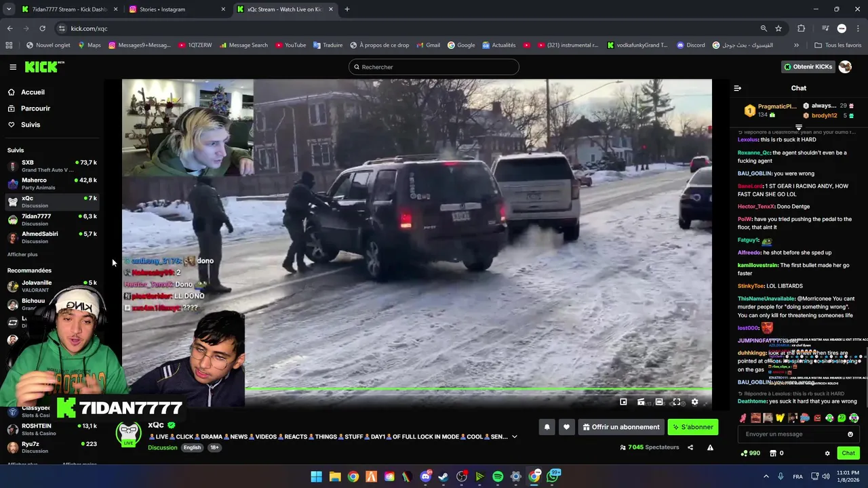This screenshot has height=488, width=868.
Task: Open Discord from the taskbar
Action: (x=425, y=476)
